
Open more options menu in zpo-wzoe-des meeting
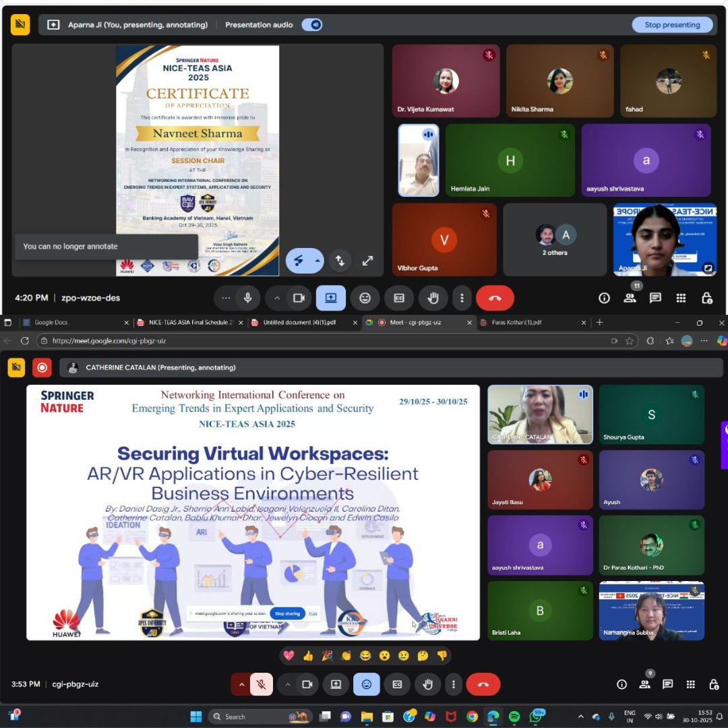[462, 298]
